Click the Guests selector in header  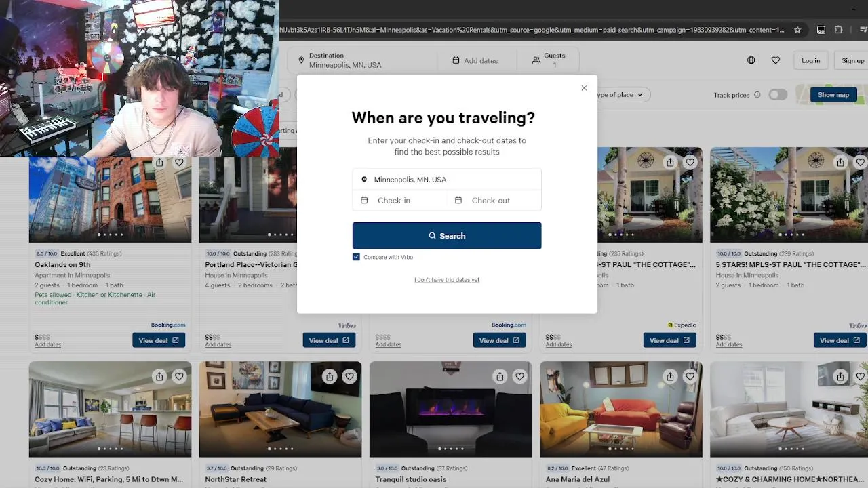[x=548, y=60]
